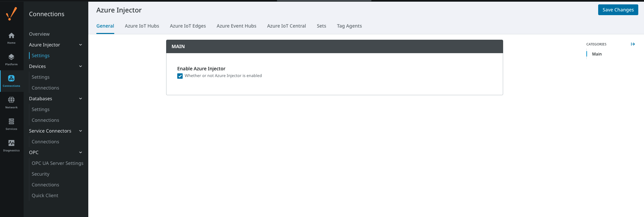Collapse the Azure Injector menu group
The height and width of the screenshot is (217, 644).
click(x=81, y=45)
